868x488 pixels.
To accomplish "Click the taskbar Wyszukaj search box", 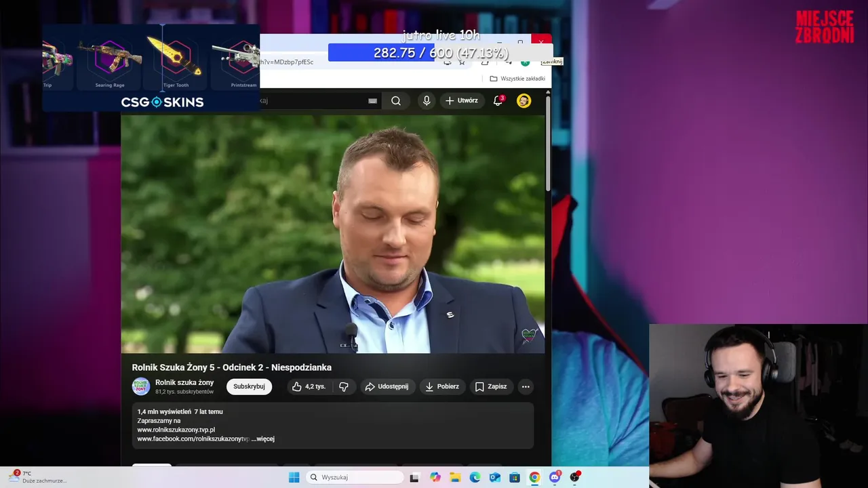I will [355, 477].
